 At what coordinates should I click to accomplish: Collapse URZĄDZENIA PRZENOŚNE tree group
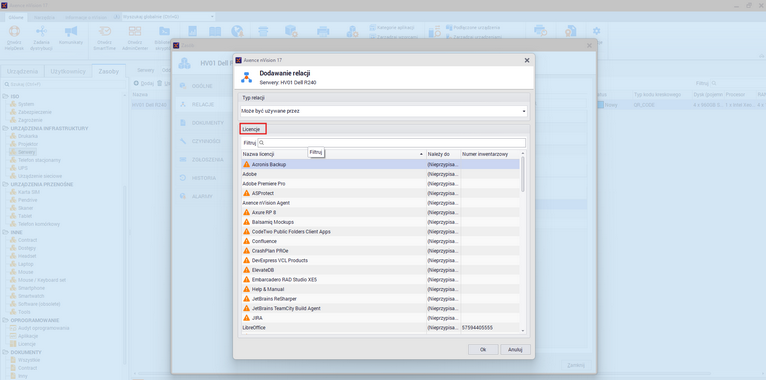click(5, 184)
